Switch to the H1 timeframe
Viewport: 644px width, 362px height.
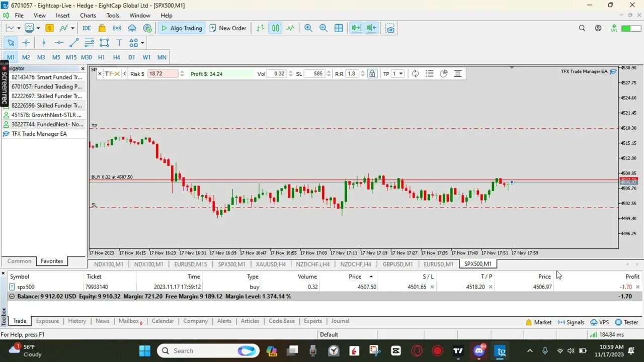pyautogui.click(x=101, y=57)
